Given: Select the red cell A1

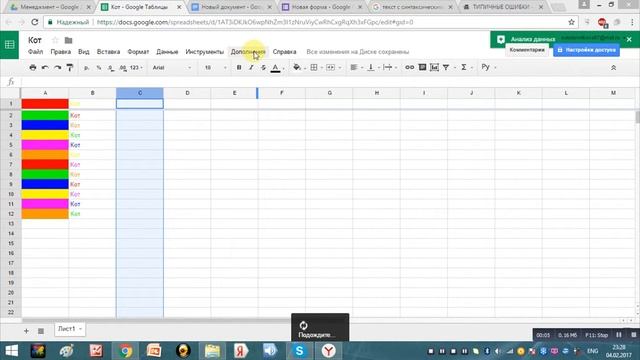Looking at the screenshot, I should coord(45,103).
